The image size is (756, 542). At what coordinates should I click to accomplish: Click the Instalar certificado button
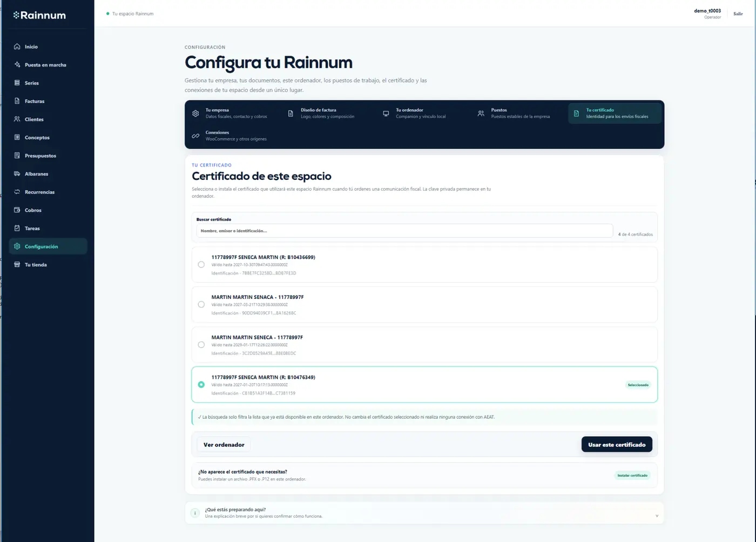(632, 476)
